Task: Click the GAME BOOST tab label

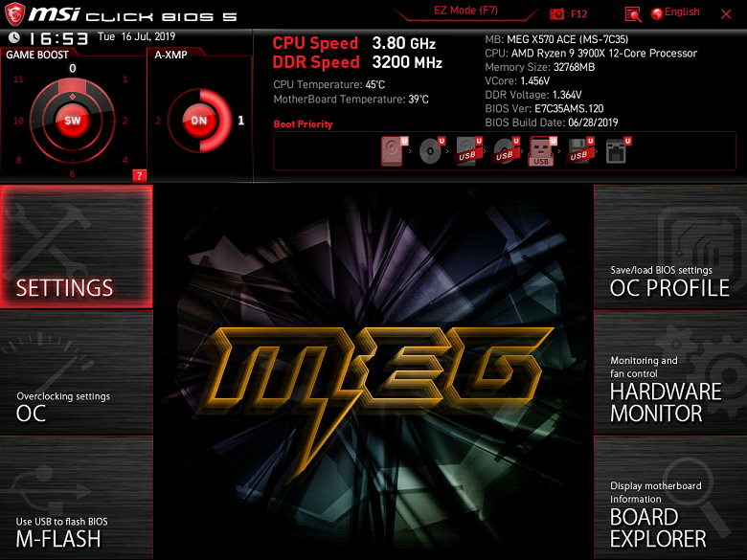Action: (37, 55)
